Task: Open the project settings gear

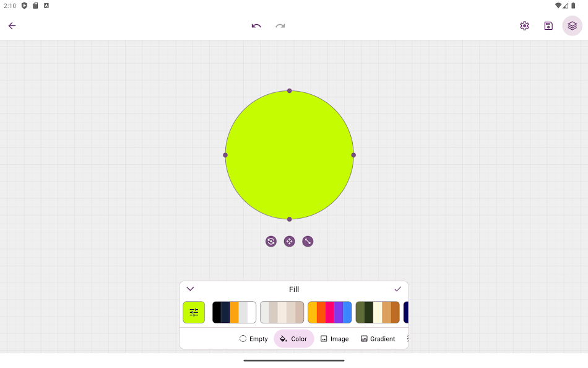Action: [524, 25]
